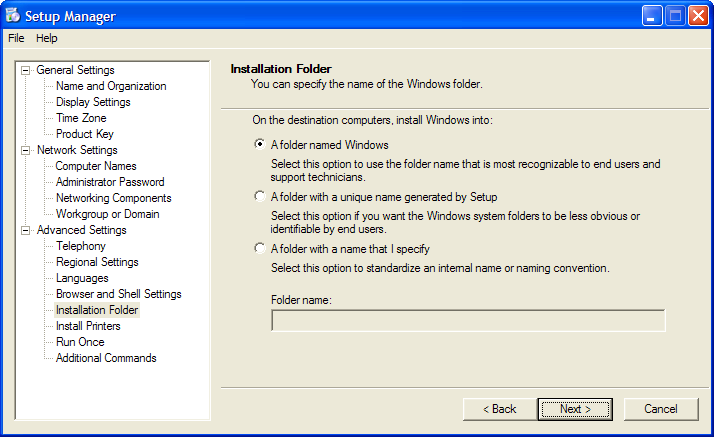This screenshot has width=714, height=437.
Task: Open the Telephony page
Action: point(81,246)
